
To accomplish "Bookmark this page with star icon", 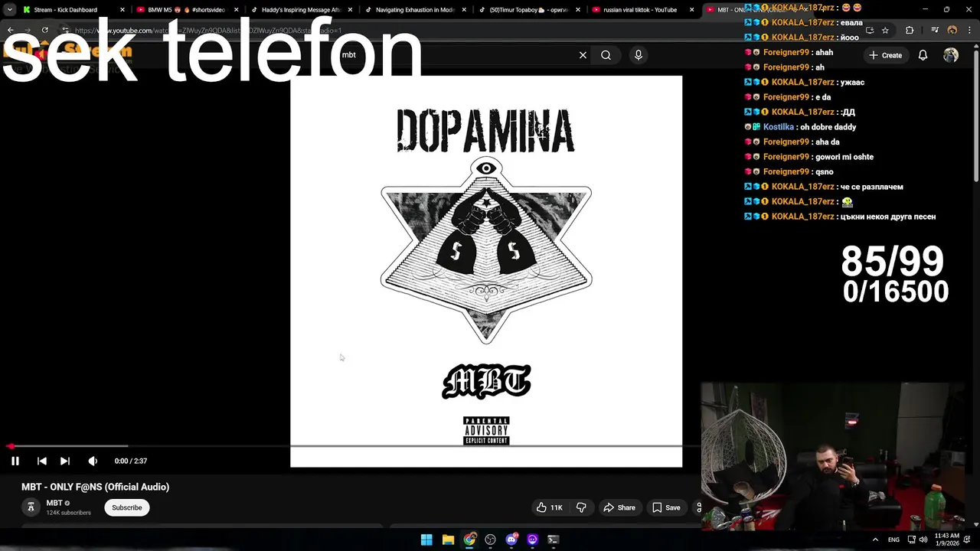I will pos(885,31).
